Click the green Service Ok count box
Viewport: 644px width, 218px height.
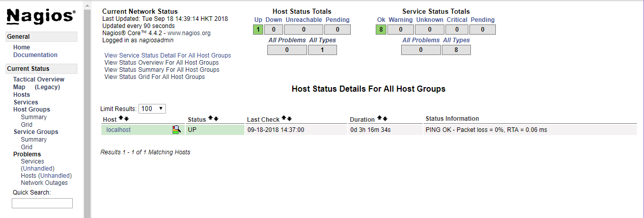[381, 30]
